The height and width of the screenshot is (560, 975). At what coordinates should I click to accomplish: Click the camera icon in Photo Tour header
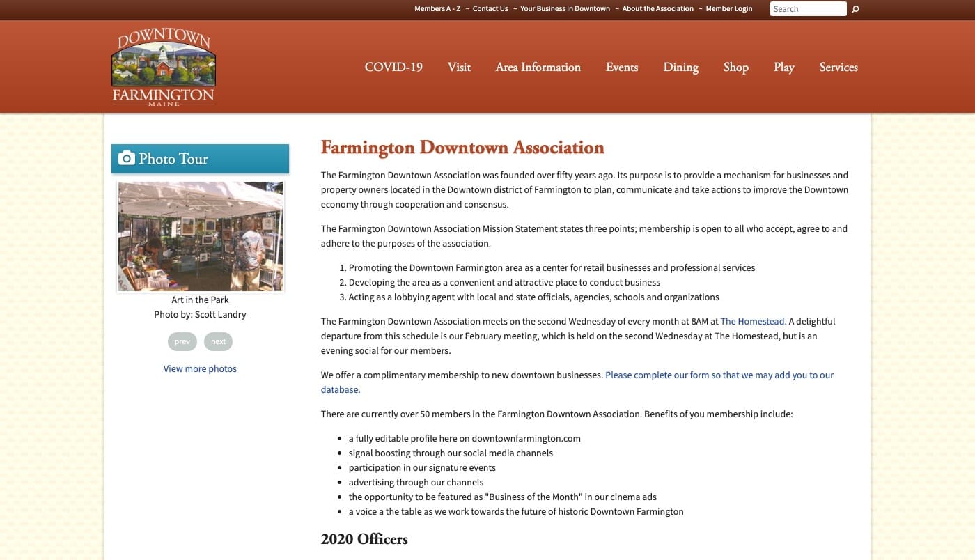127,158
